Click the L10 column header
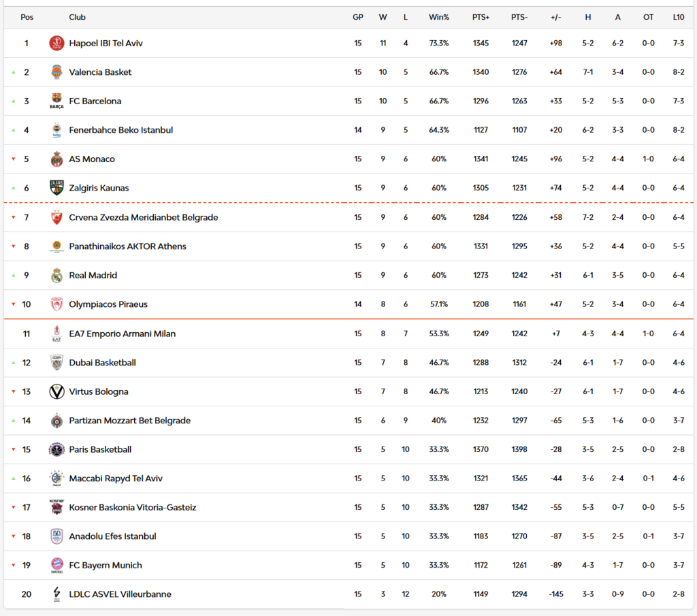Screen dimensions: 697x616 pyautogui.click(x=678, y=17)
